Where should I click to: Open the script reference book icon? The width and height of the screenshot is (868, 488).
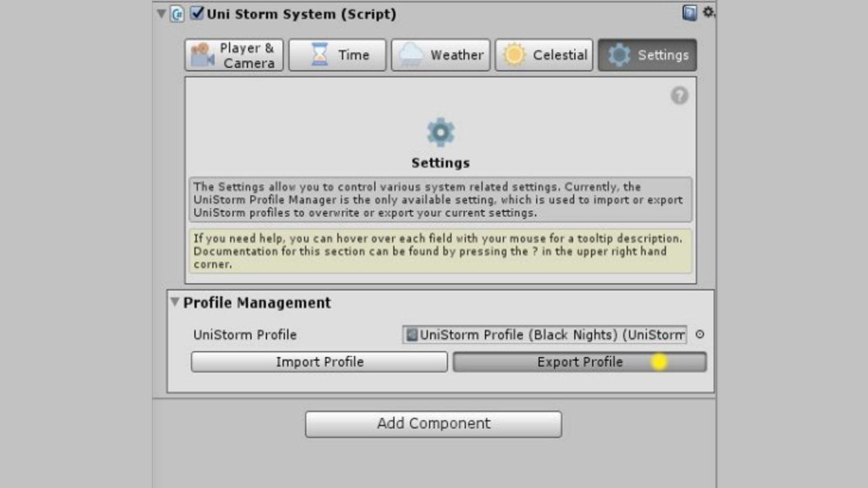coord(690,13)
